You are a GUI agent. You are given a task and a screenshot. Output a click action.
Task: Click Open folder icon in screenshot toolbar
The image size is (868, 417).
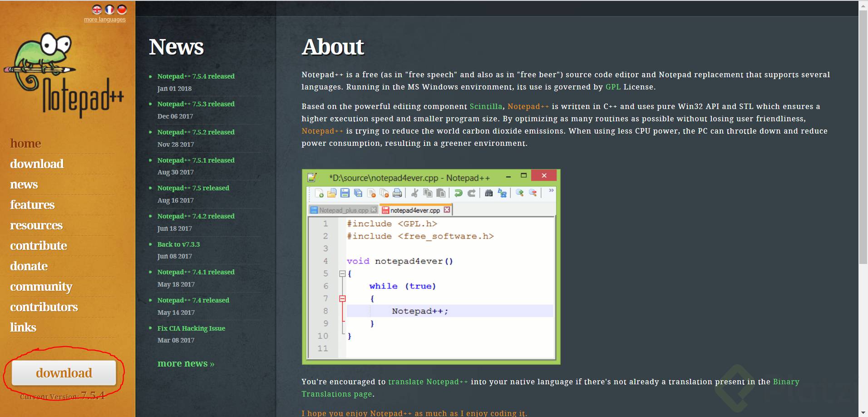(x=332, y=193)
